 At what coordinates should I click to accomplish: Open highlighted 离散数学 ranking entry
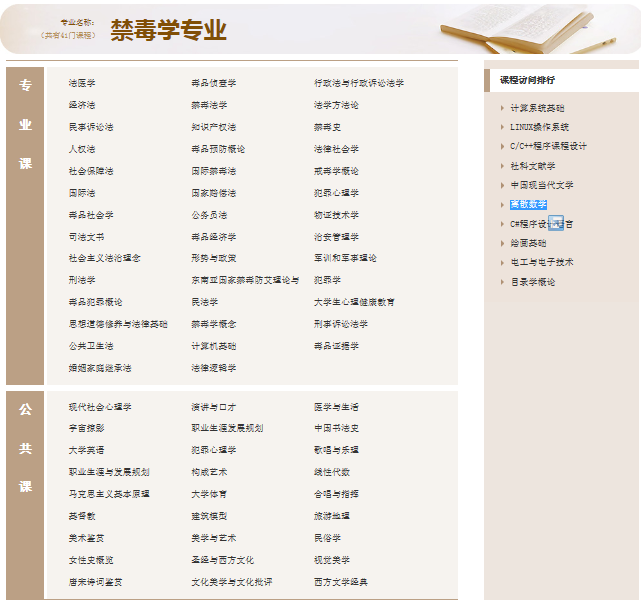coord(528,204)
